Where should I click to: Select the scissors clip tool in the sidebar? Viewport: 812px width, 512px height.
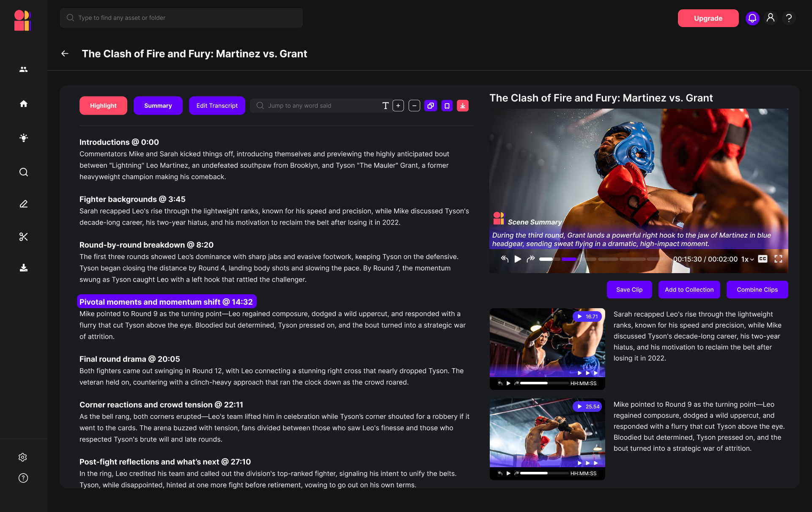(23, 237)
